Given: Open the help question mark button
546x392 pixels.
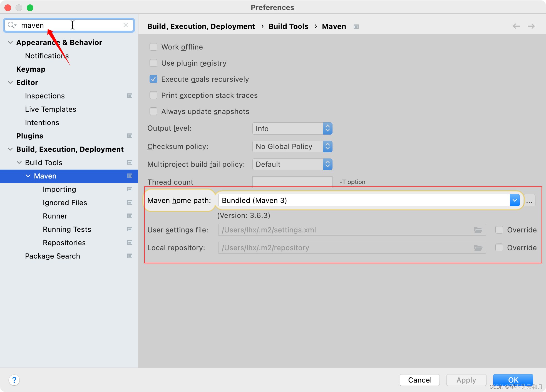Looking at the screenshot, I should point(14,380).
